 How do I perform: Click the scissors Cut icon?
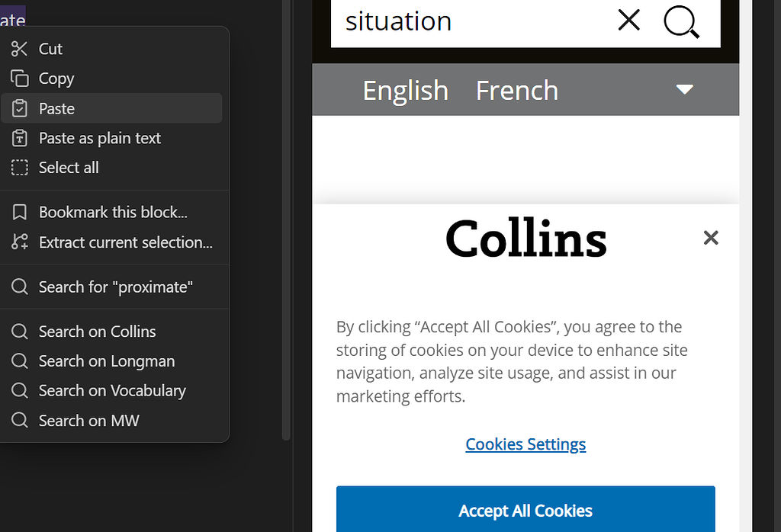tap(20, 49)
